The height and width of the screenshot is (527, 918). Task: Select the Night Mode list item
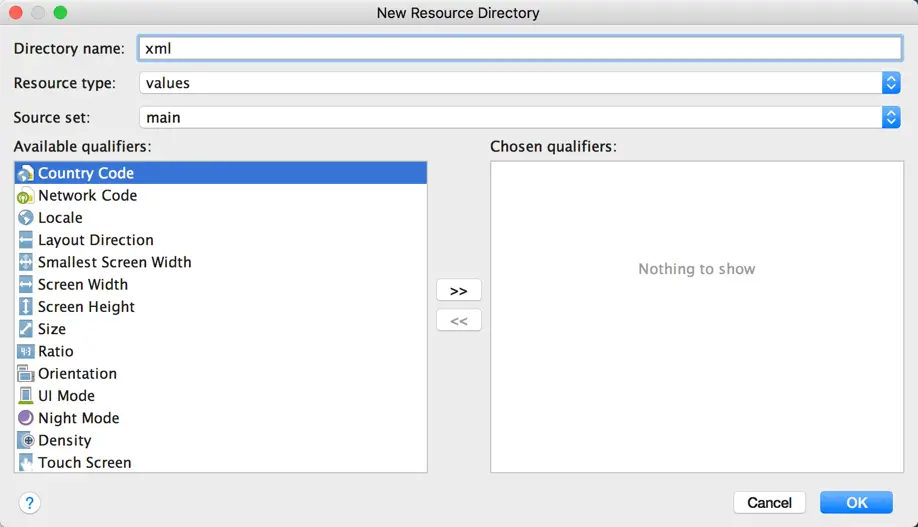pyautogui.click(x=221, y=418)
